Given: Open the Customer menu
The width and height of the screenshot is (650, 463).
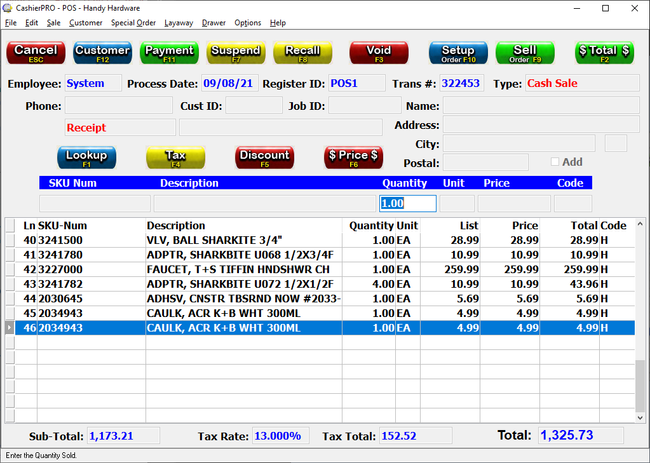Looking at the screenshot, I should click(86, 23).
